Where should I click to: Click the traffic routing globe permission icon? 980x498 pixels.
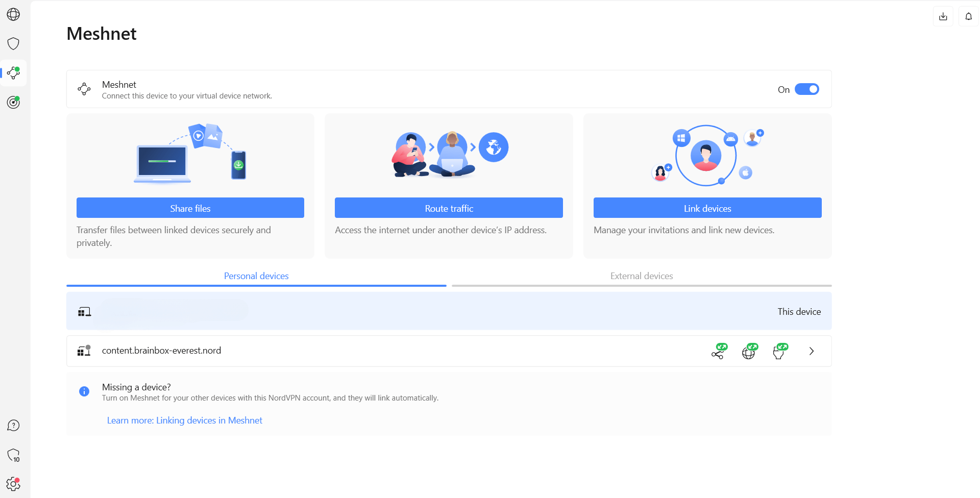click(x=750, y=351)
